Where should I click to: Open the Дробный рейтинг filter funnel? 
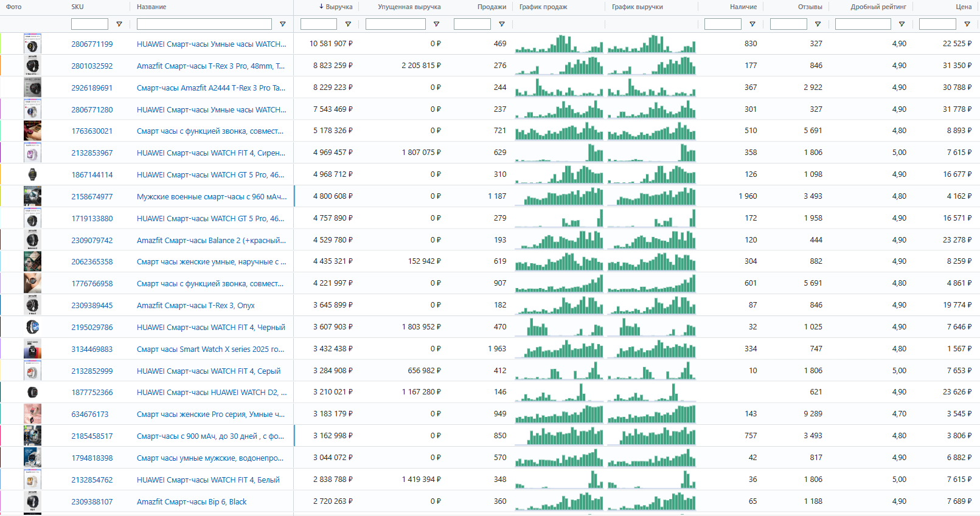pos(902,24)
